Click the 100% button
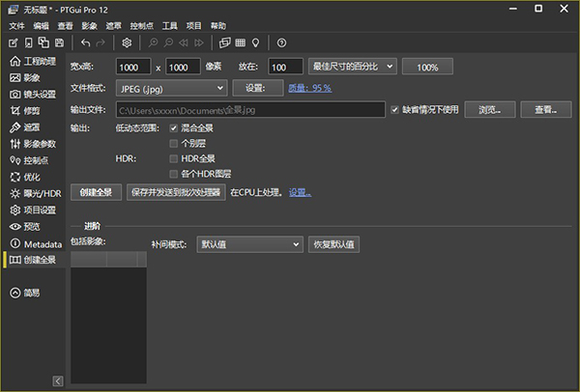Screen dimensions: 580x392 coord(427,67)
